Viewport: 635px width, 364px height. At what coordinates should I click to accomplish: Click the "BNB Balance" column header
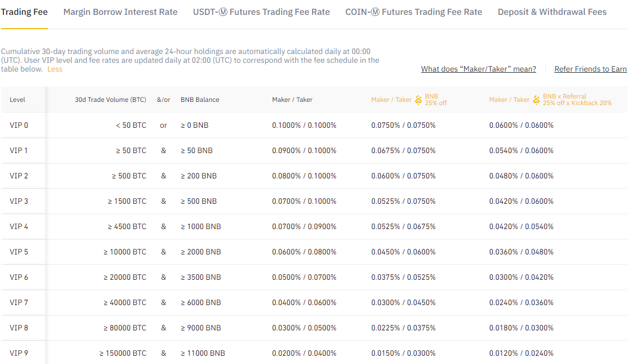pyautogui.click(x=200, y=100)
